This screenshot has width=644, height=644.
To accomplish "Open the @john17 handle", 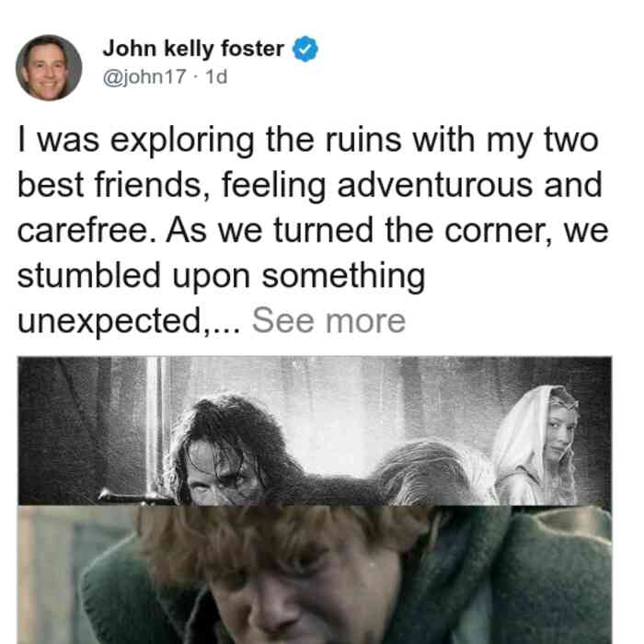I will coord(144,76).
